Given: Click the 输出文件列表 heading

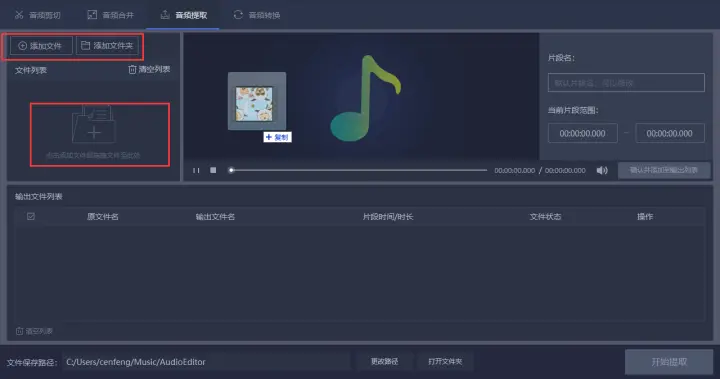Looking at the screenshot, I should [x=39, y=197].
